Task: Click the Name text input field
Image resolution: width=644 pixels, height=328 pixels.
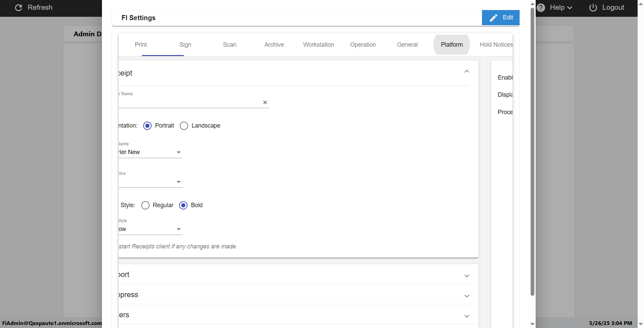Action: [190, 102]
